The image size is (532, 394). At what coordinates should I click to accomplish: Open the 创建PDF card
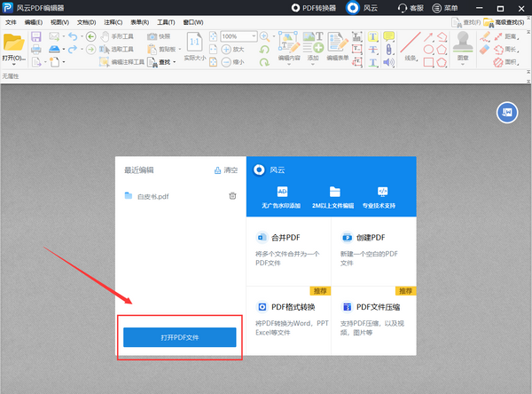pos(374,251)
